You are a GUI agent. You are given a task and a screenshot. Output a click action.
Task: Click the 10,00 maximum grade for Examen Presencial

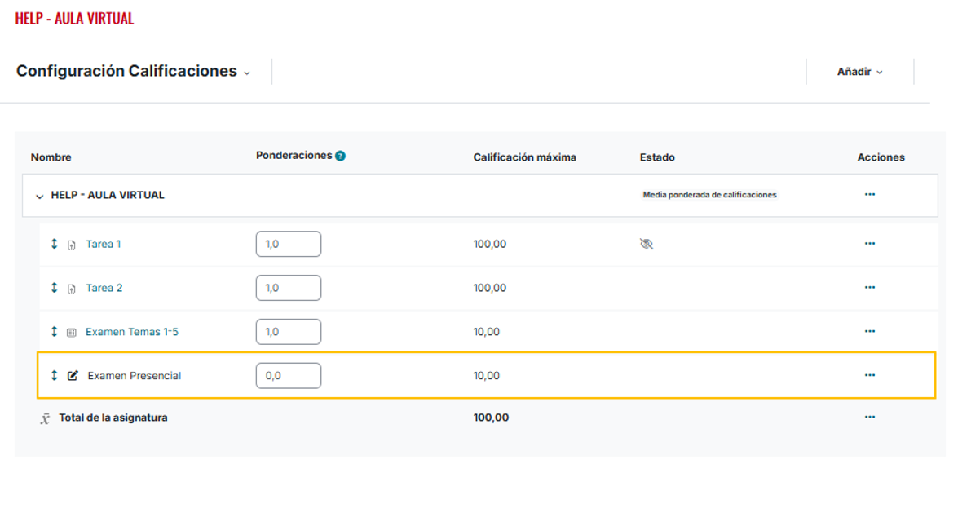pyautogui.click(x=487, y=376)
